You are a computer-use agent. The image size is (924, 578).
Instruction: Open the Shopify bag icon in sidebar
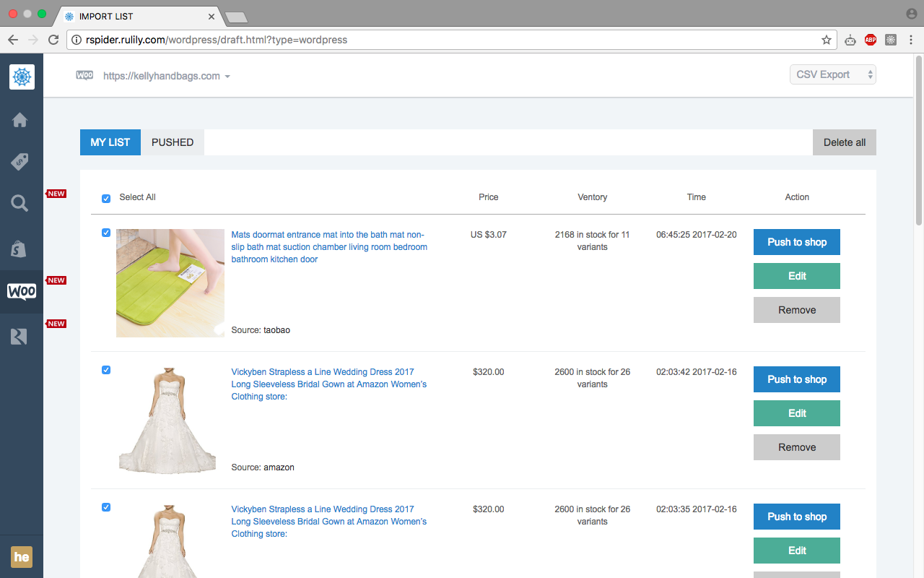[19, 249]
